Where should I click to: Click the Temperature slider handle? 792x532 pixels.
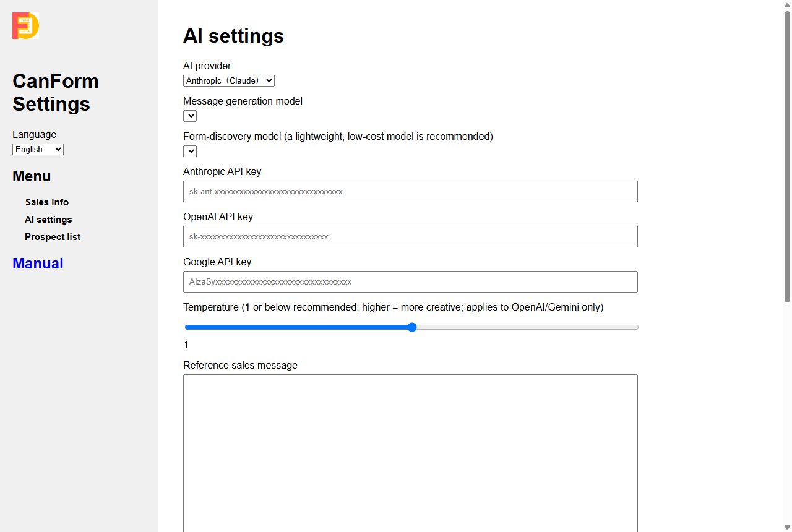[412, 327]
